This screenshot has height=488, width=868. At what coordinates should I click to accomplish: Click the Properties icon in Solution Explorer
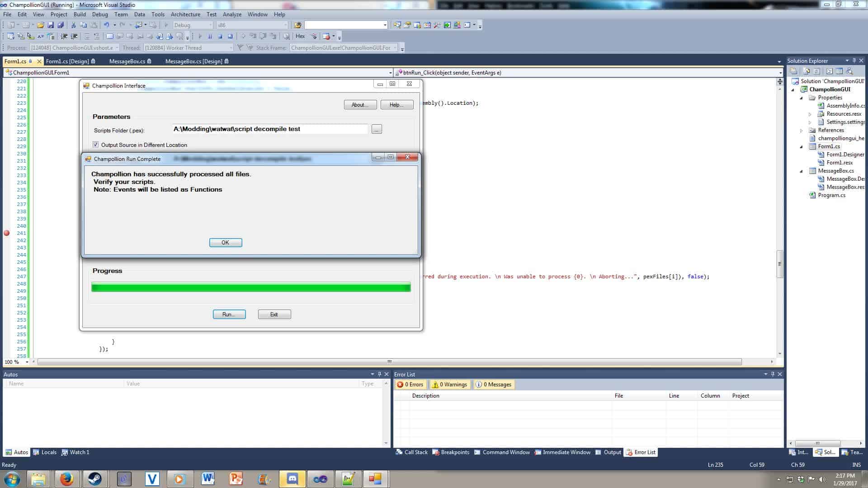pyautogui.click(x=793, y=71)
